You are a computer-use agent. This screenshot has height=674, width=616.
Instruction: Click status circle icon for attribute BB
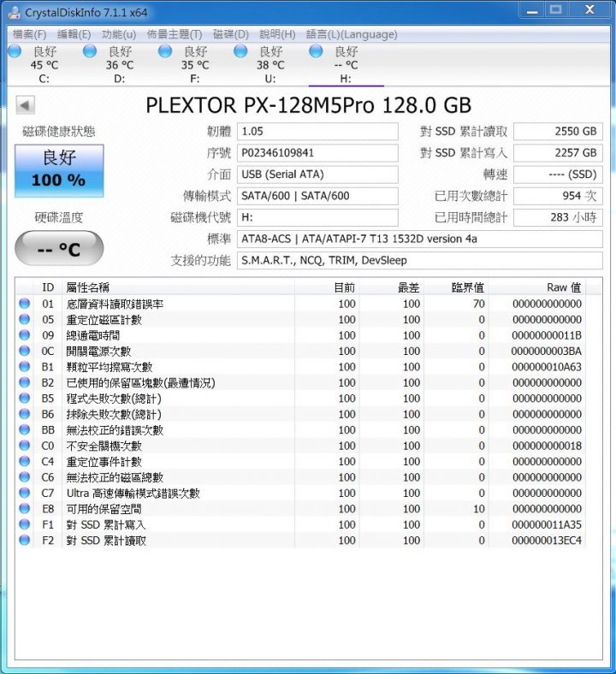[25, 429]
